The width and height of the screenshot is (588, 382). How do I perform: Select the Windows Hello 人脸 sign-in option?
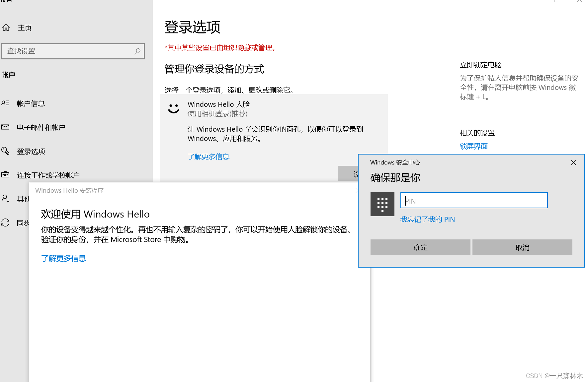pos(274,109)
